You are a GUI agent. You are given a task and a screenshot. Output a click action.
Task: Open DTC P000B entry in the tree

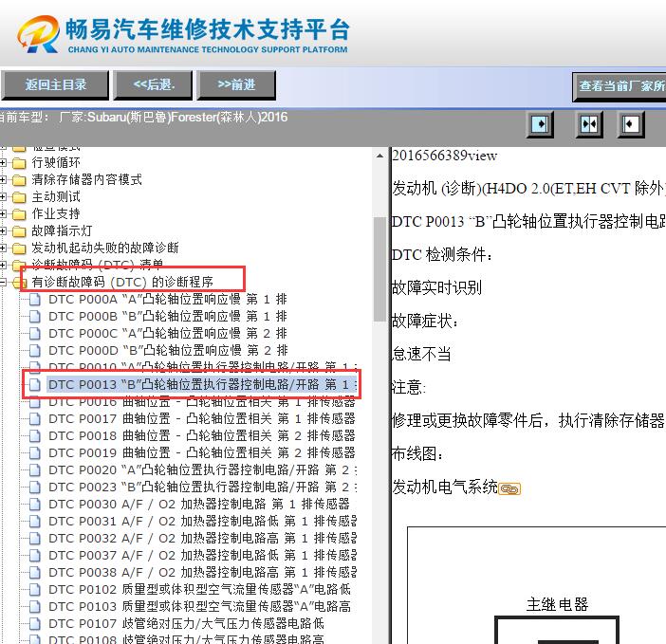168,316
